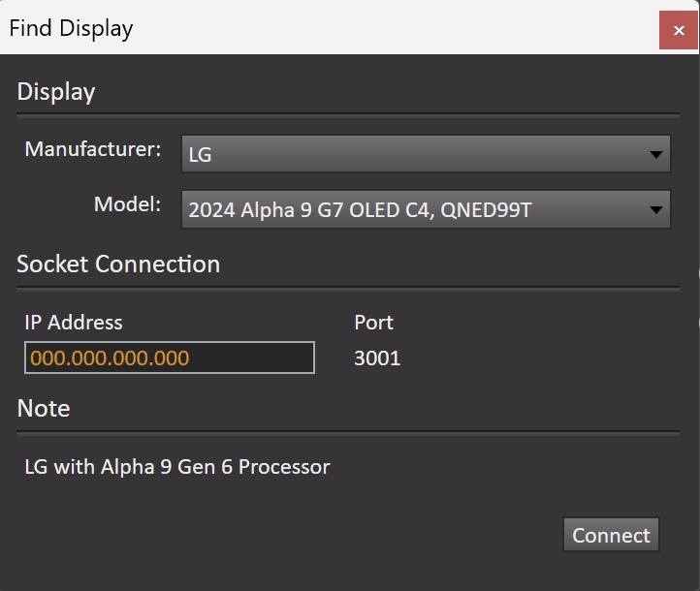This screenshot has width=700, height=591.
Task: Focus the IP Address input field
Action: pyautogui.click(x=170, y=358)
